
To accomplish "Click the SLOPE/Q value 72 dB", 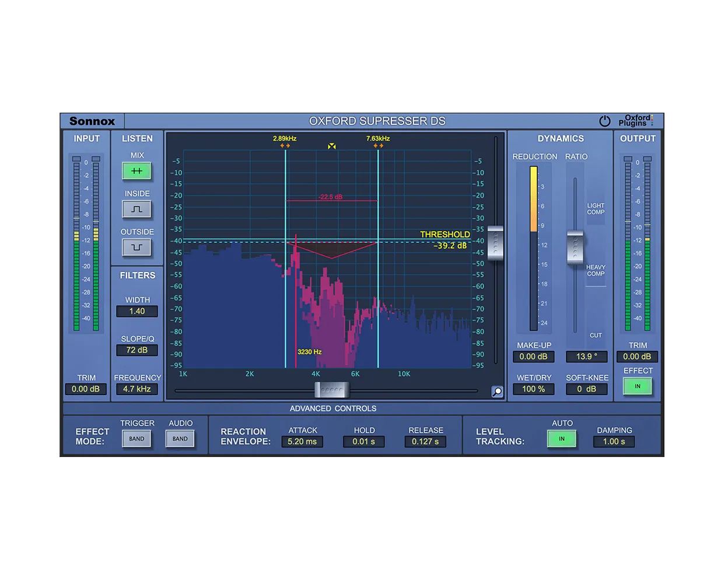I will point(137,350).
